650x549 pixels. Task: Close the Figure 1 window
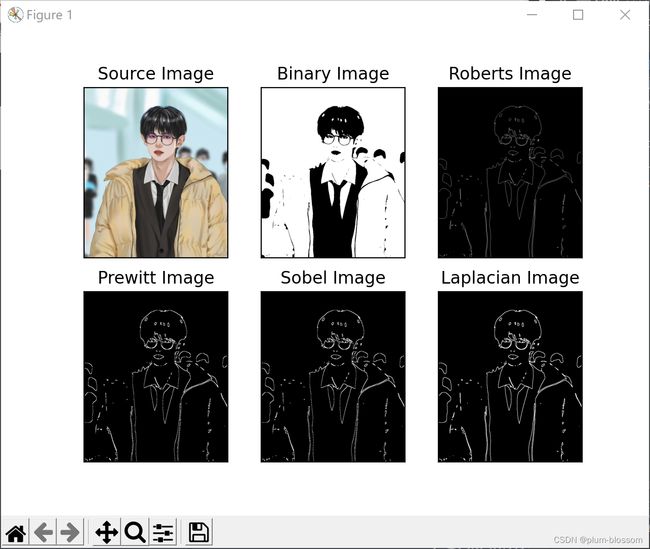click(625, 15)
